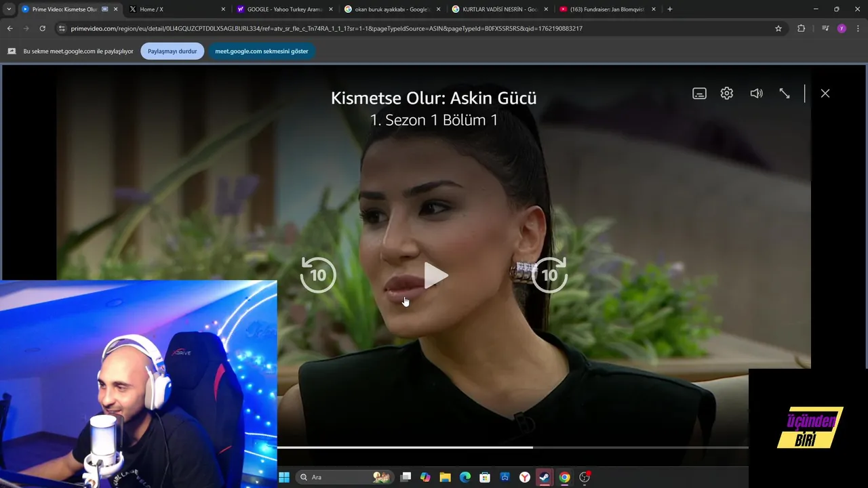
Task: Open media controls icon in toolbar
Action: 825,28
